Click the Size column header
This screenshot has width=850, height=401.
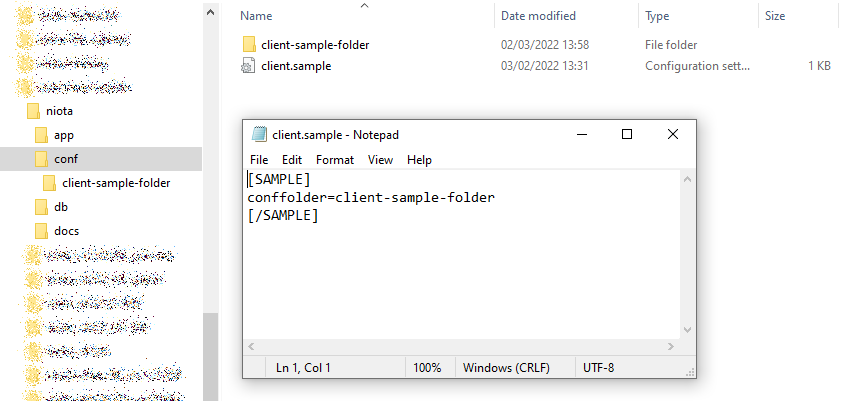click(x=775, y=16)
